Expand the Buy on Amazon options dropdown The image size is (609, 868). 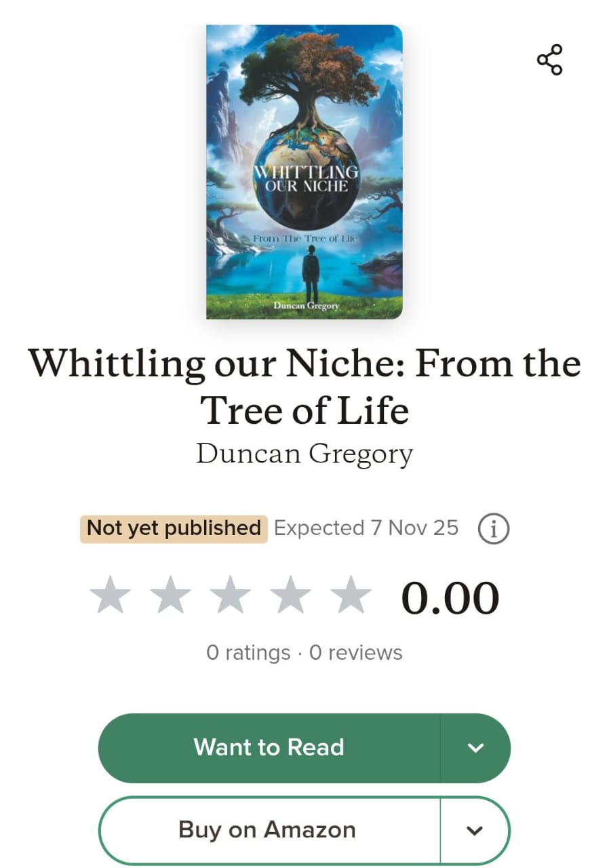click(475, 831)
